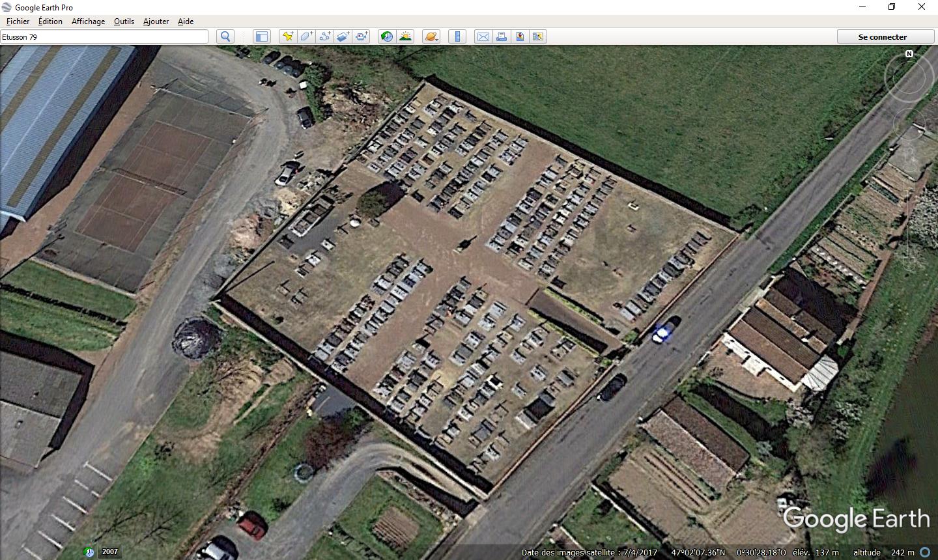Click the N north compass marker

click(909, 53)
